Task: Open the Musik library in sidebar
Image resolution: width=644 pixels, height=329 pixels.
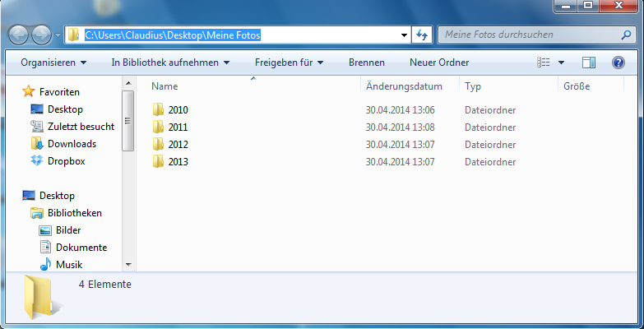Action: pyautogui.click(x=70, y=265)
